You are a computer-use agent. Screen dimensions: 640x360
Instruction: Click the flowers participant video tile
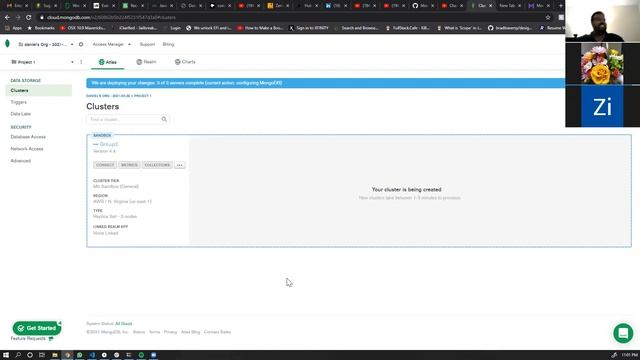(x=602, y=64)
